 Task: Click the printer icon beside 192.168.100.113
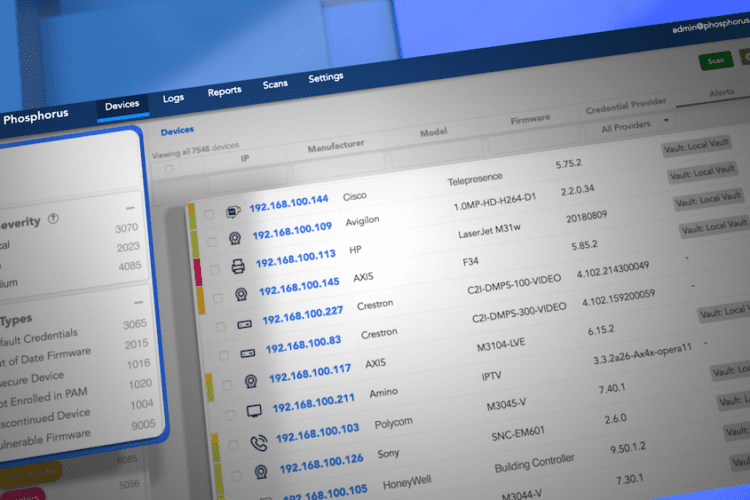[x=238, y=267]
